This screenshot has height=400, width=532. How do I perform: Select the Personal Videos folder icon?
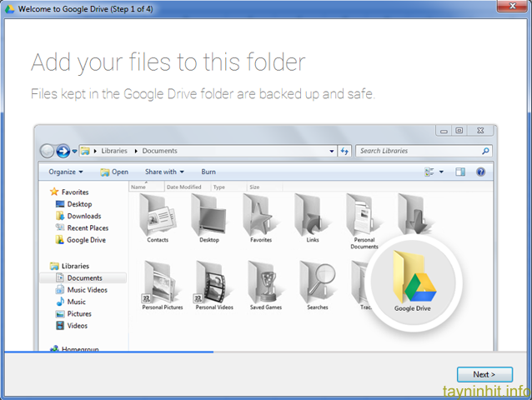coord(213,282)
